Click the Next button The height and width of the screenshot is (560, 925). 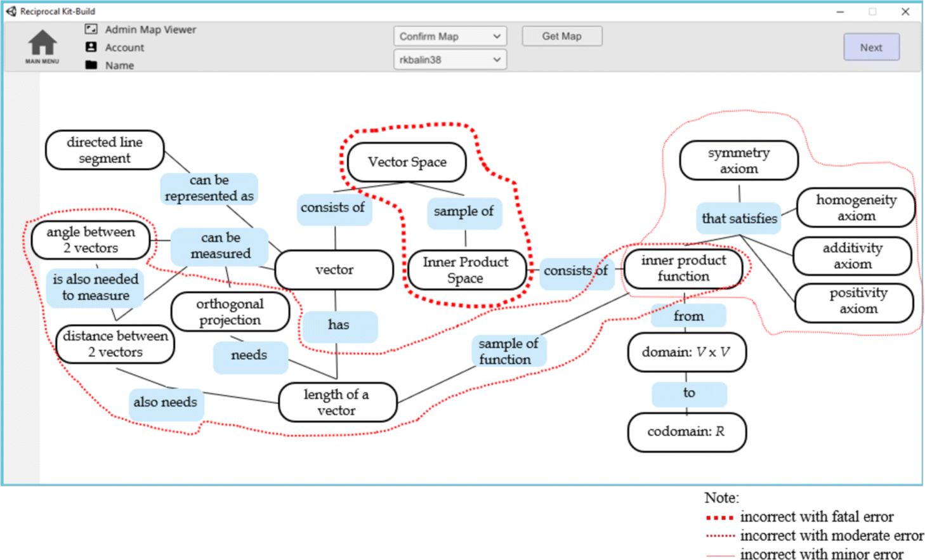[x=871, y=47]
